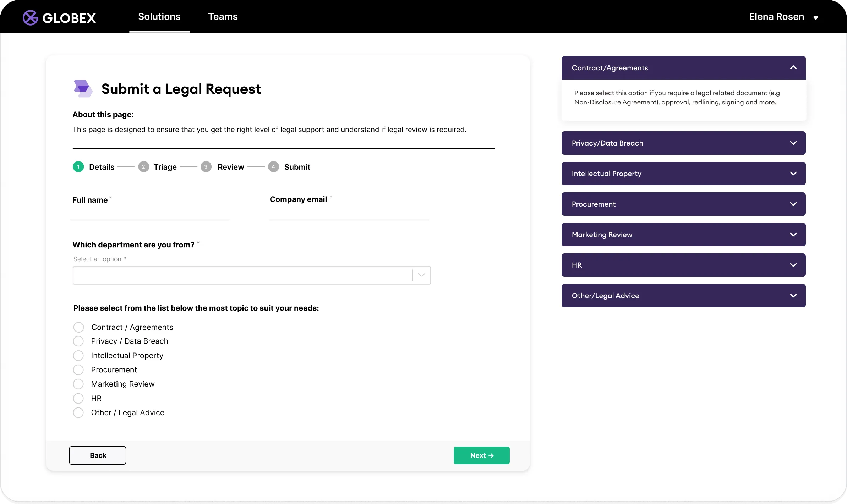Screen dimensions: 847x504
Task: Open the Solutions navigation tab
Action: coord(159,16)
